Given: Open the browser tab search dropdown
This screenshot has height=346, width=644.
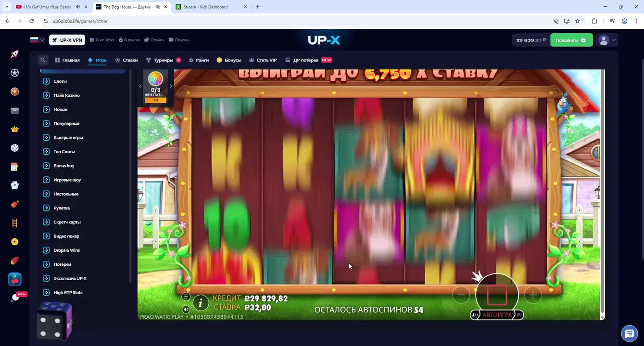Looking at the screenshot, I should (x=7, y=7).
